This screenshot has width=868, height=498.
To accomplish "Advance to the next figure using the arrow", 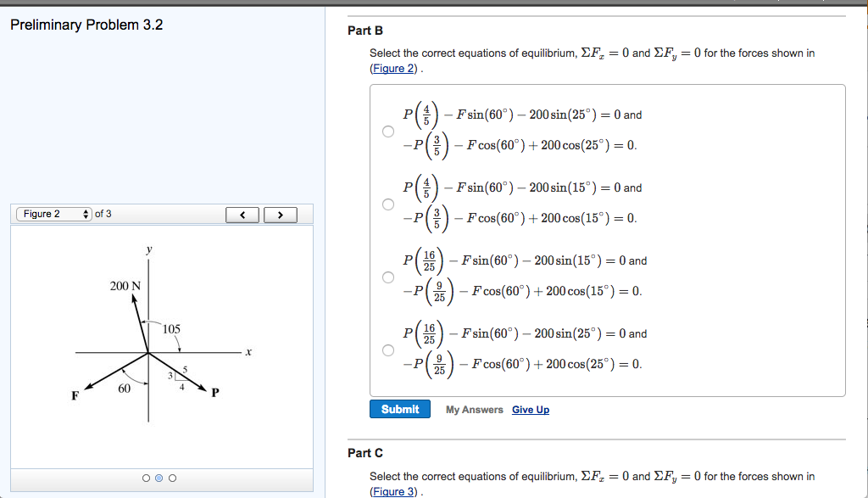I will point(280,215).
